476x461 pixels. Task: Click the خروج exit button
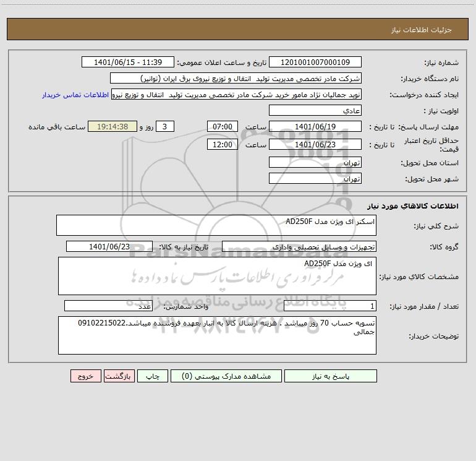(85, 376)
